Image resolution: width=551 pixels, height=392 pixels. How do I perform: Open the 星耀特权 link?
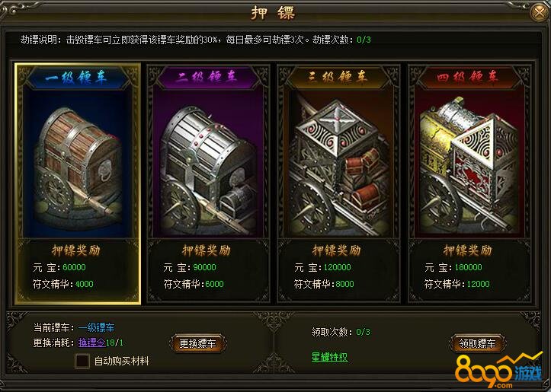tap(329, 357)
